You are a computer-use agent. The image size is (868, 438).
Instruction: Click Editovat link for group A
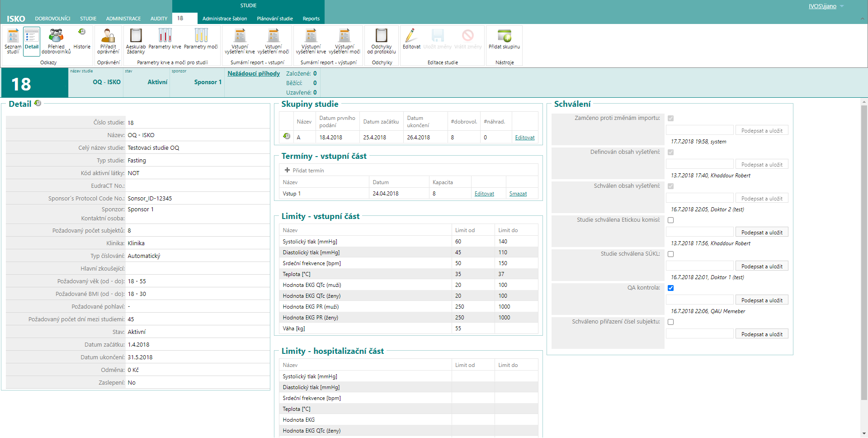525,138
